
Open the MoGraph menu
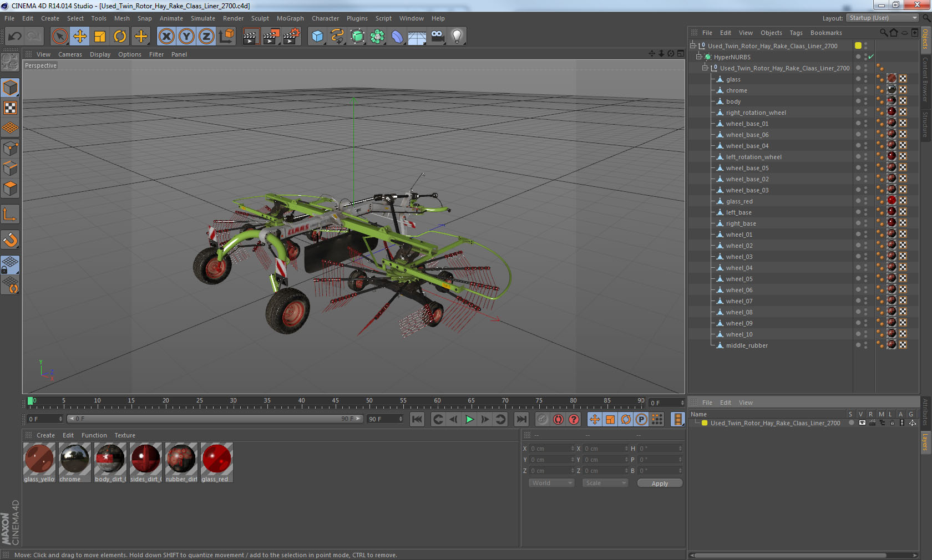point(291,18)
